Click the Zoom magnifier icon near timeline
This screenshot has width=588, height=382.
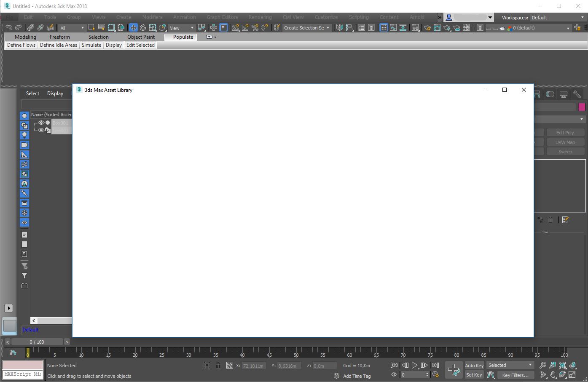click(x=543, y=365)
